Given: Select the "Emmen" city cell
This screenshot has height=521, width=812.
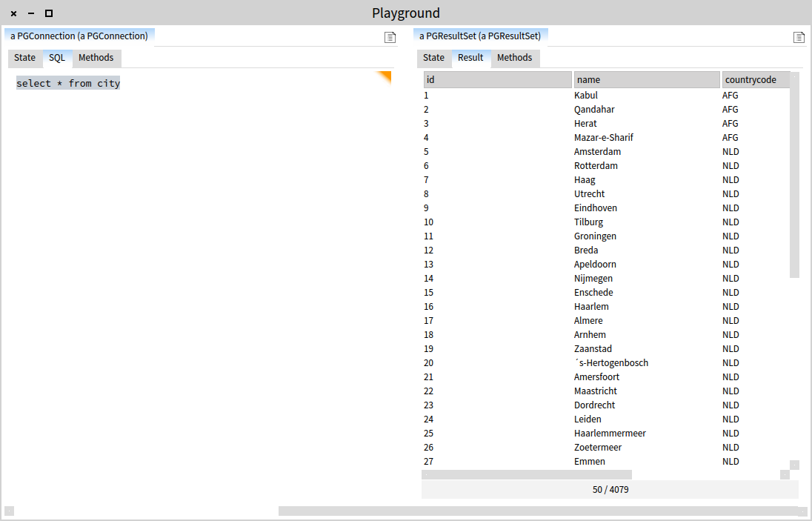Looking at the screenshot, I should [589, 462].
